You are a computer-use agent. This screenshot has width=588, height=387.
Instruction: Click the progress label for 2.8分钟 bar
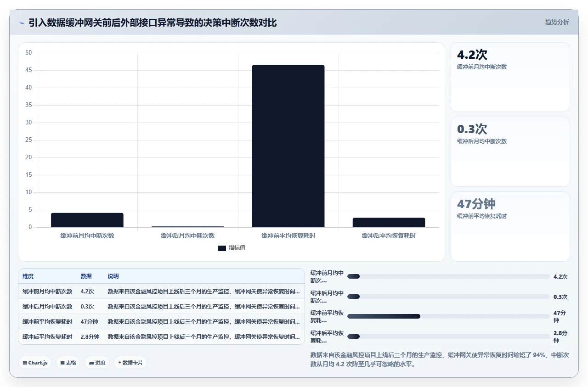click(x=327, y=337)
